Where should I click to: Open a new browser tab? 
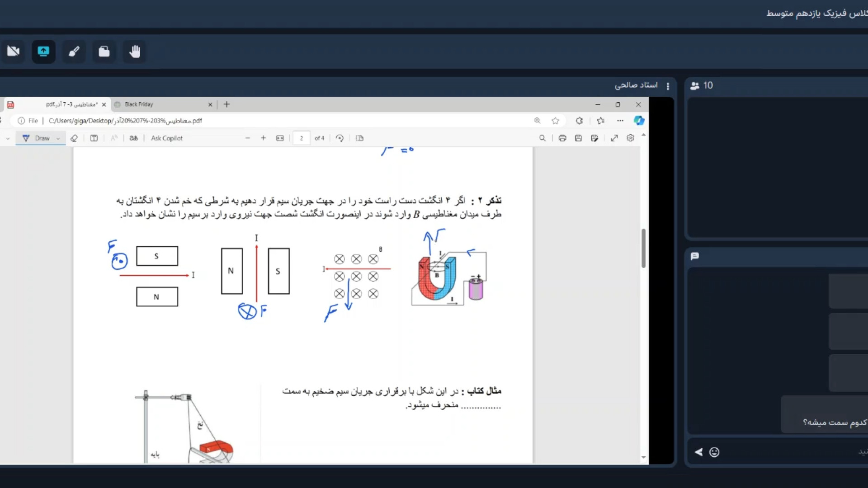click(227, 104)
